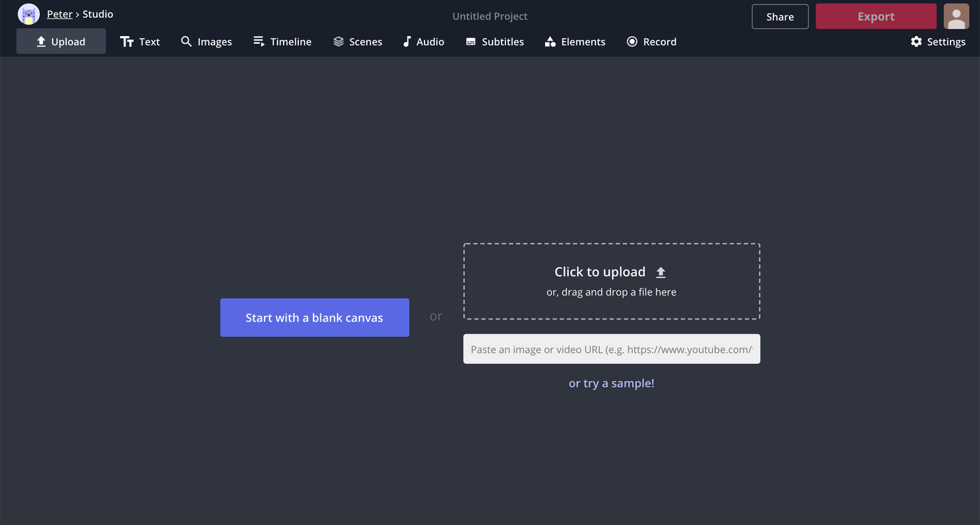The height and width of the screenshot is (525, 980).
Task: Click the user profile avatar
Action: tap(956, 17)
